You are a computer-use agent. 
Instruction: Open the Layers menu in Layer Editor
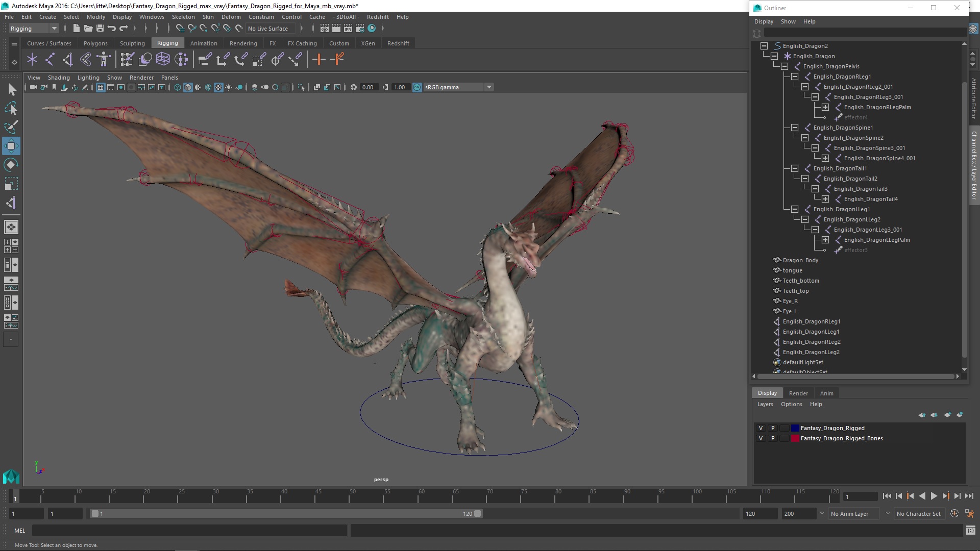(x=765, y=404)
